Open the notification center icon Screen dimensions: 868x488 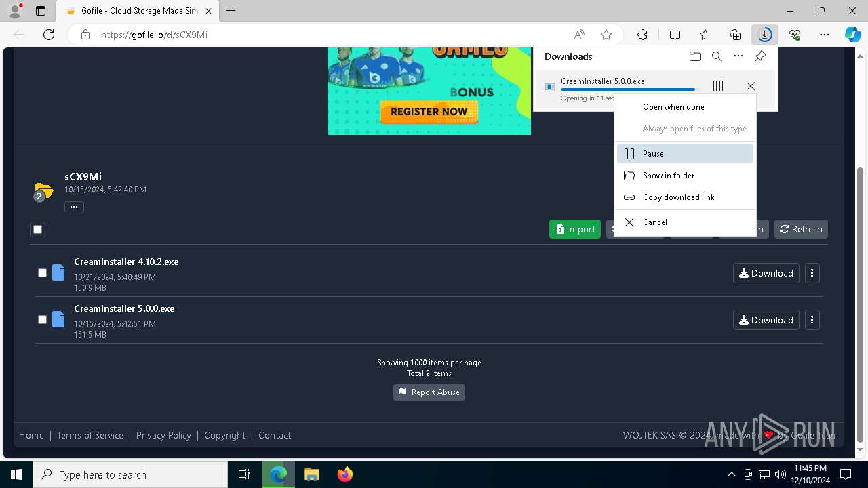846,474
